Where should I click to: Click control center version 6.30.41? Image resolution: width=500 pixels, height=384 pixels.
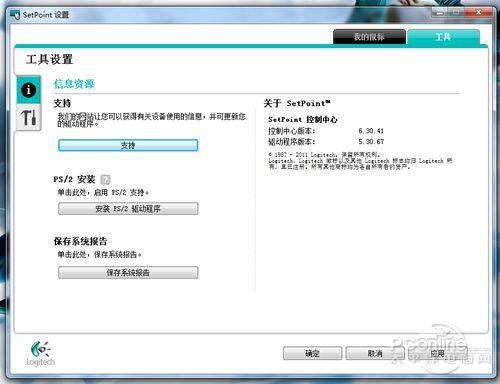click(x=371, y=131)
